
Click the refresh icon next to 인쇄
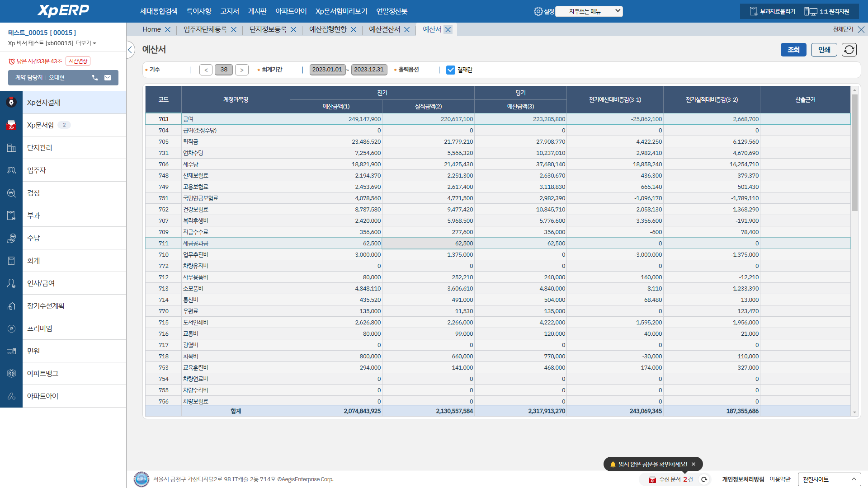click(849, 50)
